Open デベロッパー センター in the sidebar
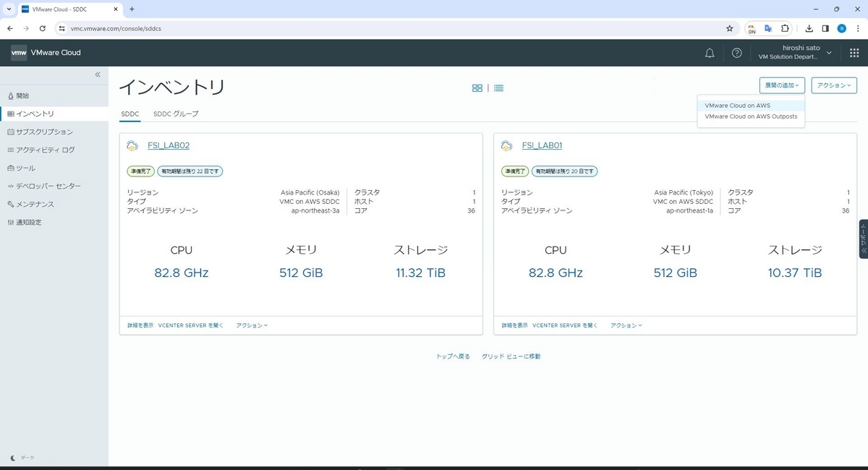The image size is (868, 470). click(x=54, y=186)
